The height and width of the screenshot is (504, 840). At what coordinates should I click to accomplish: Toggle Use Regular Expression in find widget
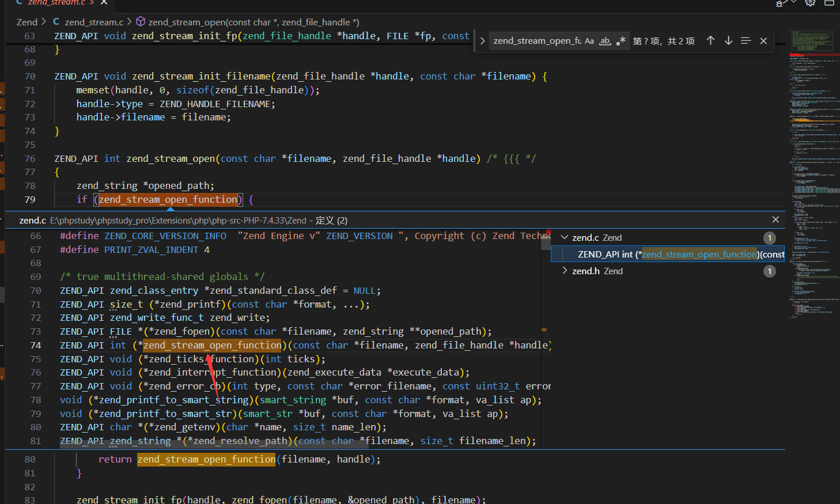(620, 41)
